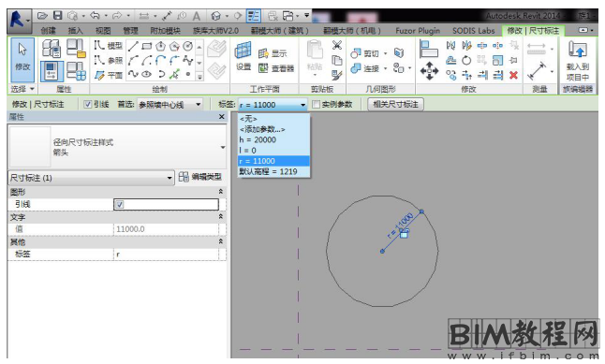
Task: Collapse the 图形 properties section
Action: click(x=221, y=191)
